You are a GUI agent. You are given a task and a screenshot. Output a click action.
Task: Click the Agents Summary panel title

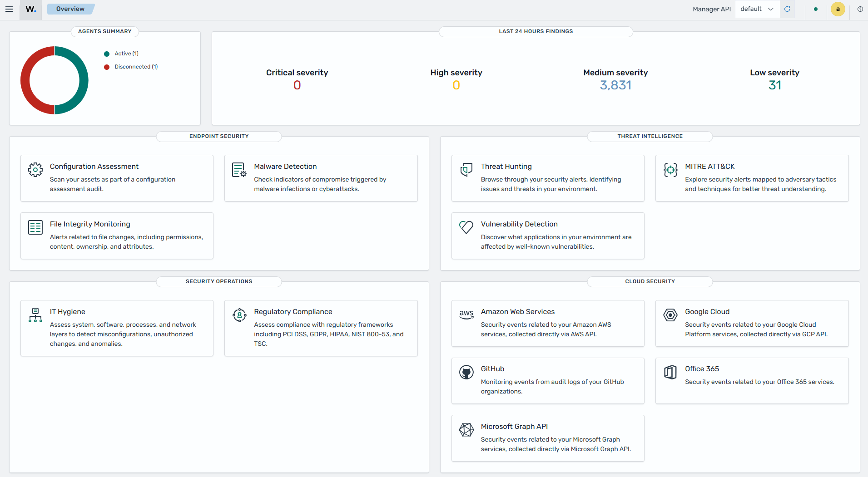point(105,31)
